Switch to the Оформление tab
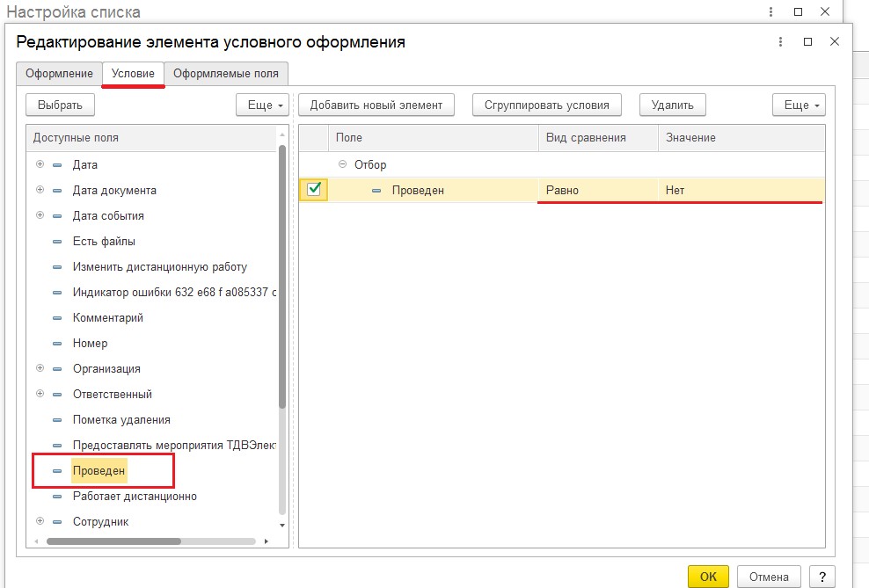 pyautogui.click(x=59, y=74)
